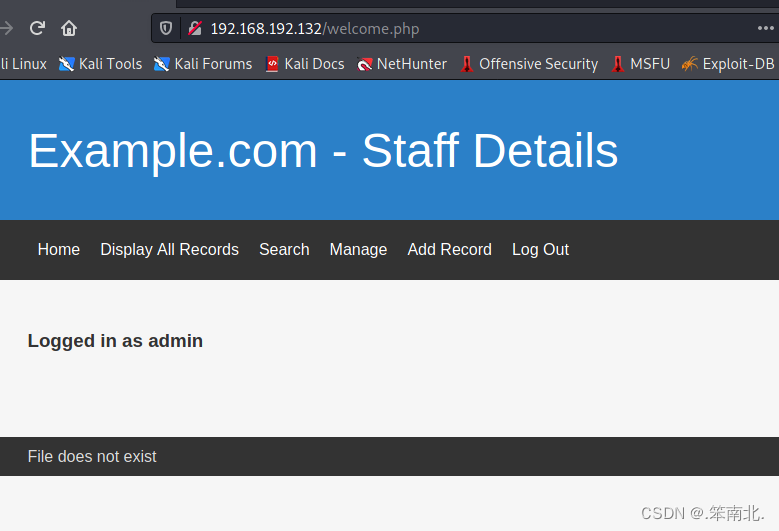Image resolution: width=779 pixels, height=531 pixels.
Task: Open the Search page
Action: (x=284, y=249)
